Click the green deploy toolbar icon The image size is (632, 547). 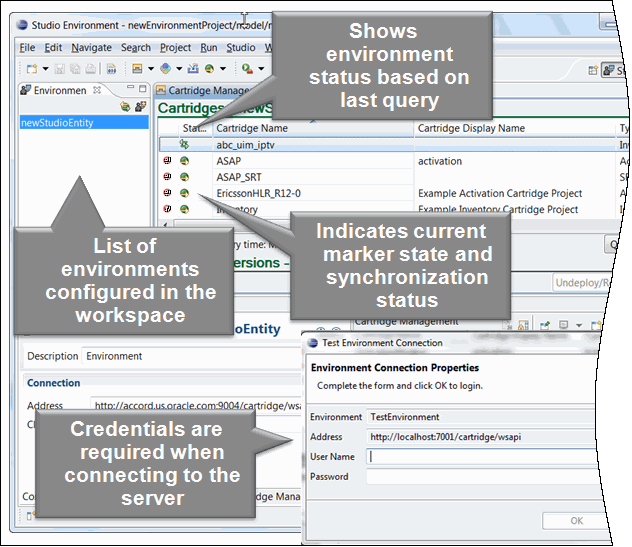pyautogui.click(x=209, y=69)
